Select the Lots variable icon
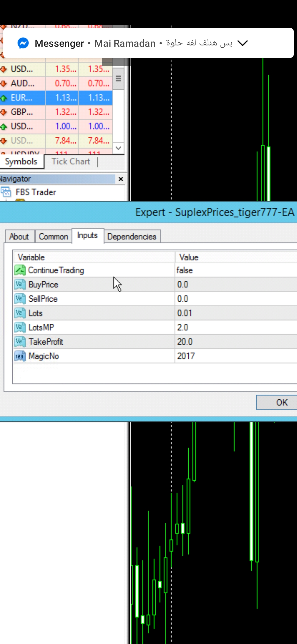The height and width of the screenshot is (644, 297). tap(20, 313)
